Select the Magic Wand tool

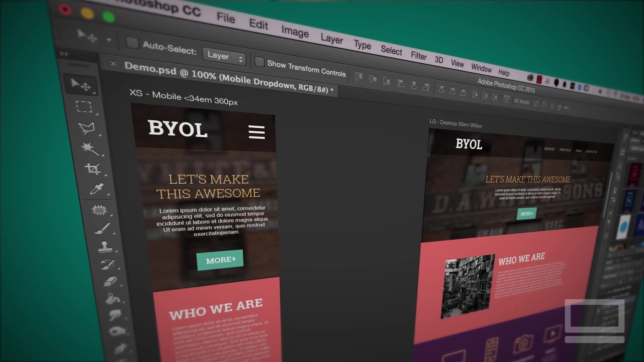90,148
